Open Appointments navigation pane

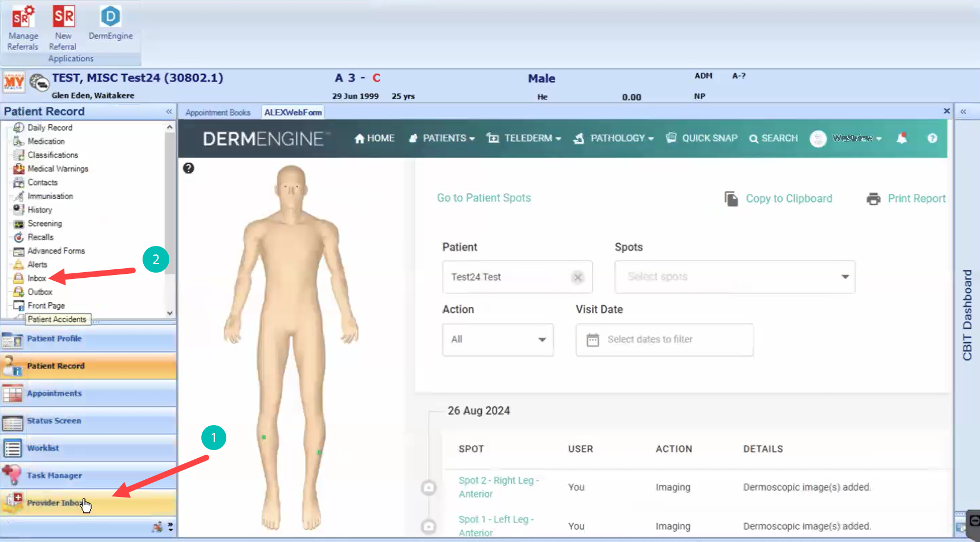[88, 394]
